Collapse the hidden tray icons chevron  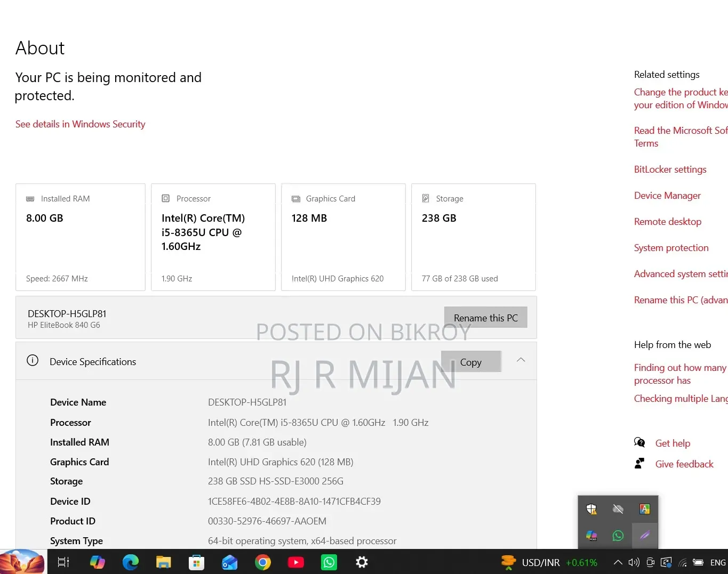click(618, 562)
